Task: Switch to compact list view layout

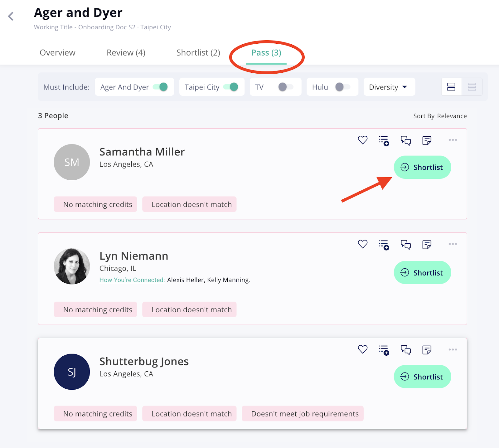Action: tap(472, 87)
